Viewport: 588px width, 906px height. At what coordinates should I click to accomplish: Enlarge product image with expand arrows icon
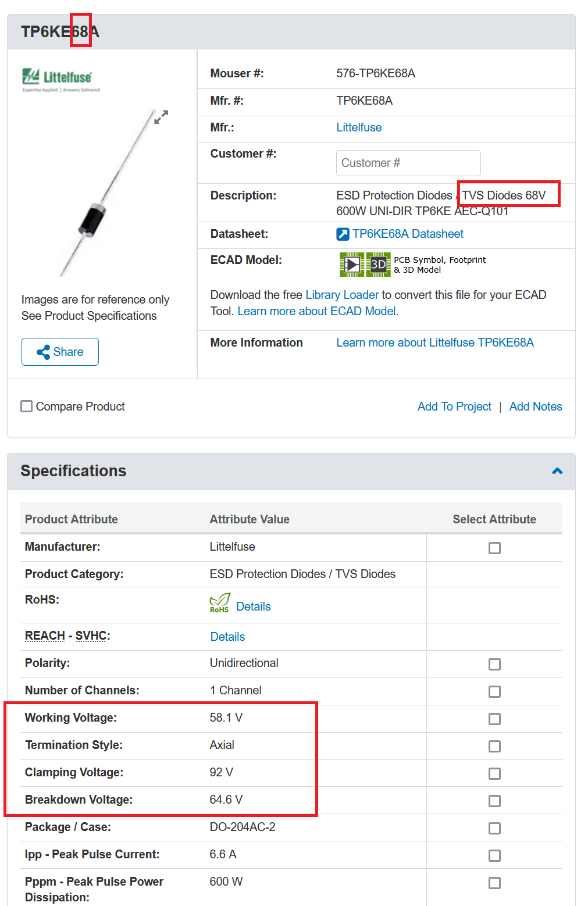[x=161, y=117]
